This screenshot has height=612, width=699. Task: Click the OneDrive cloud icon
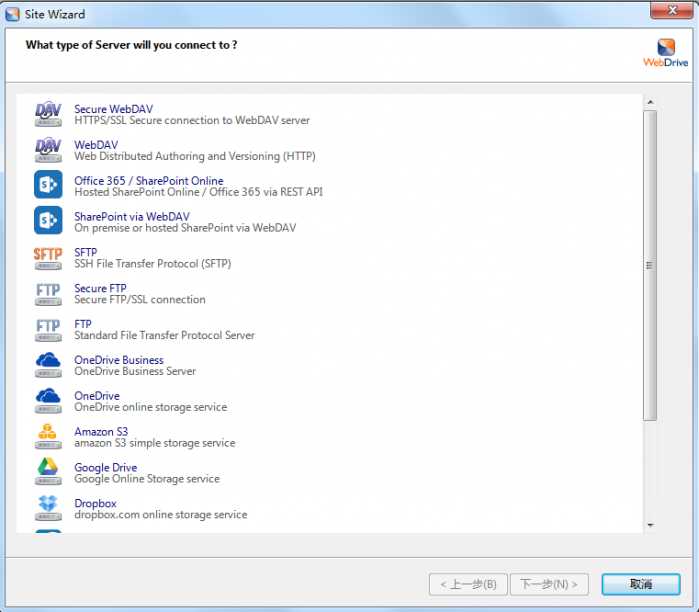coord(48,400)
